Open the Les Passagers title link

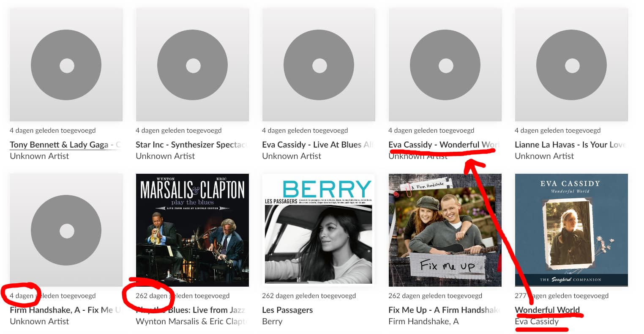coord(287,310)
